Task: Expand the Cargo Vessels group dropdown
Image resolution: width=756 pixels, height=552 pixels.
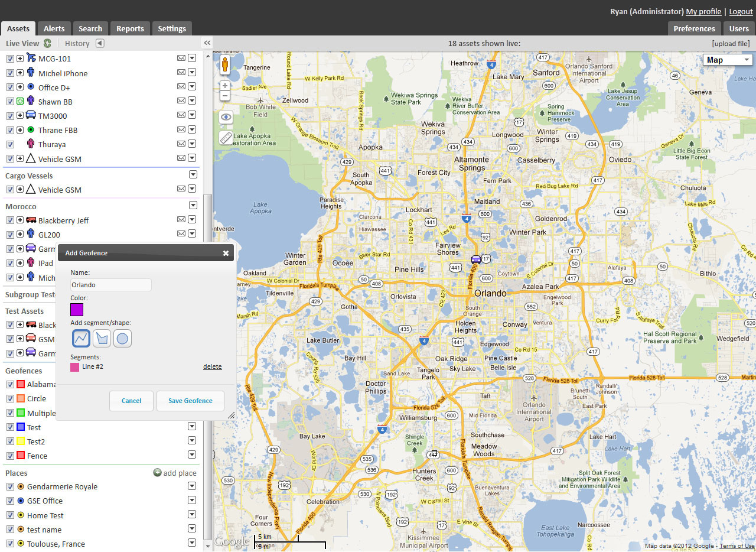Action: click(193, 174)
